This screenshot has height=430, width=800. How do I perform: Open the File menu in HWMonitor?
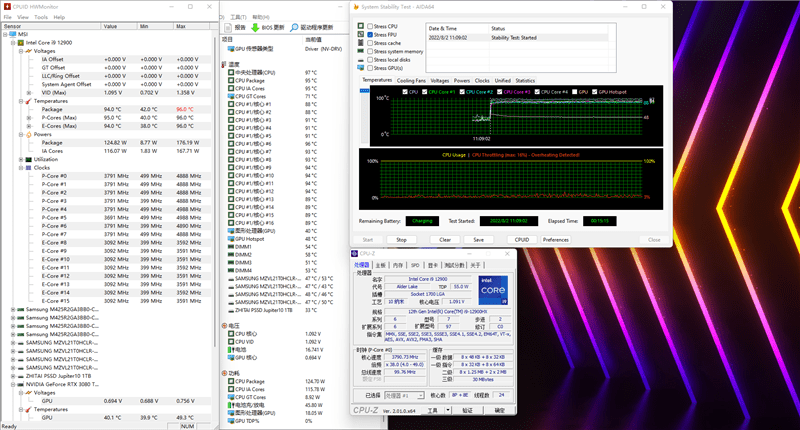click(7, 17)
